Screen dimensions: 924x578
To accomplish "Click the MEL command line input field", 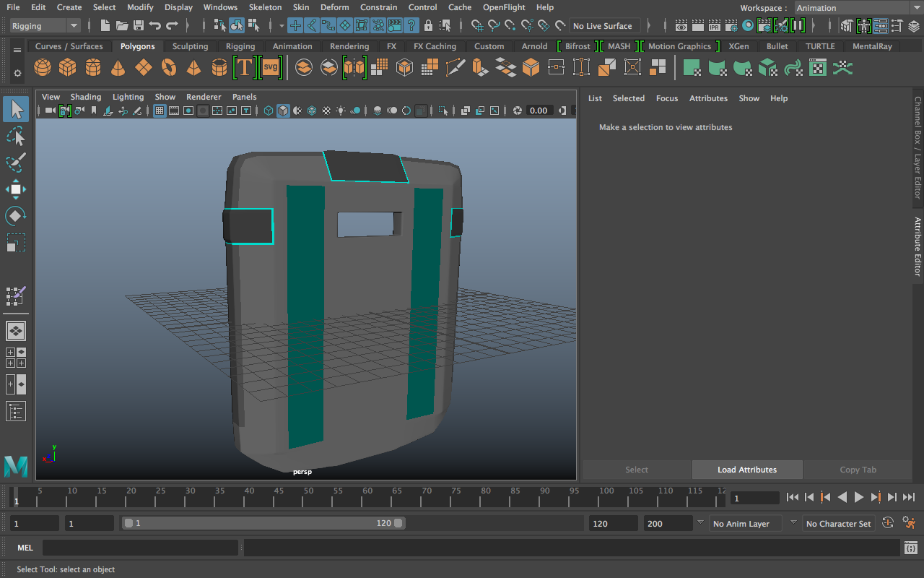I will point(140,548).
